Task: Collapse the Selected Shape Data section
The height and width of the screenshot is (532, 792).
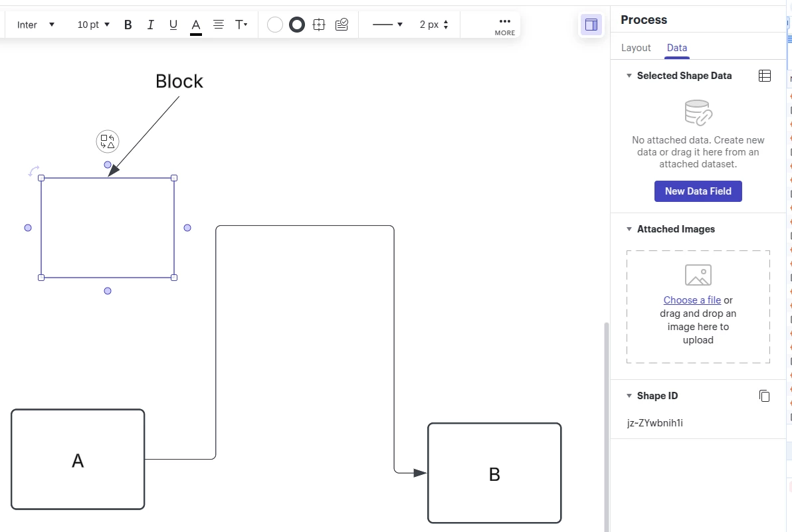Action: point(629,76)
